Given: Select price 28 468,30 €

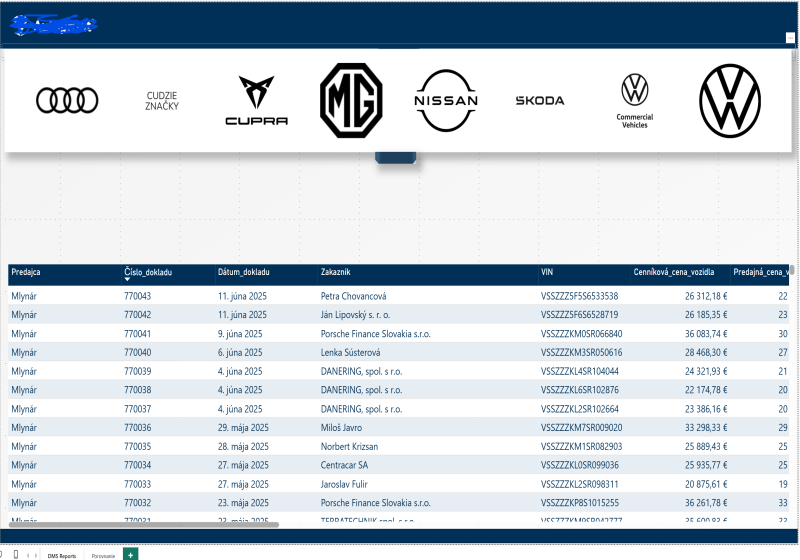Looking at the screenshot, I should click(706, 352).
